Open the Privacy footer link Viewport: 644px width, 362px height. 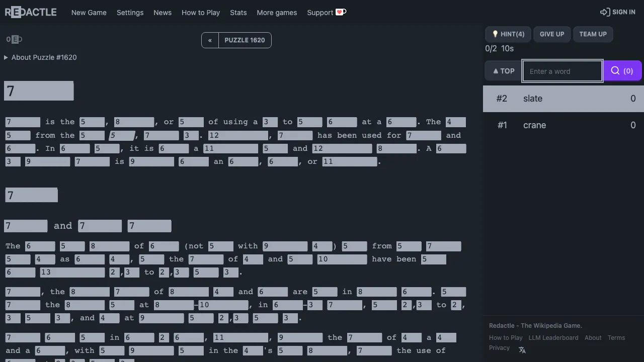(x=499, y=348)
